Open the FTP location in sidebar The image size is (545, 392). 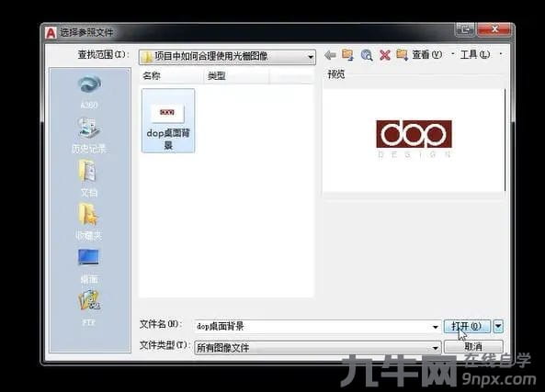[x=89, y=308]
